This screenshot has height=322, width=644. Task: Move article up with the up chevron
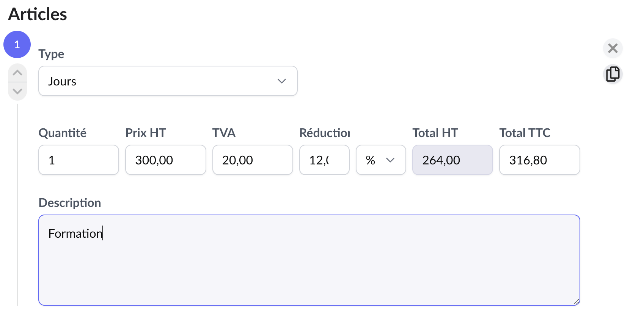pos(17,73)
